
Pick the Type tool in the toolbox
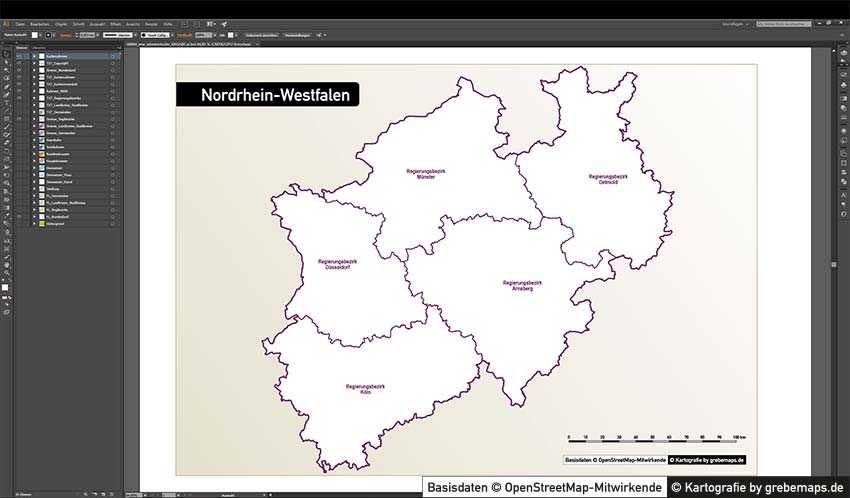pyautogui.click(x=6, y=102)
